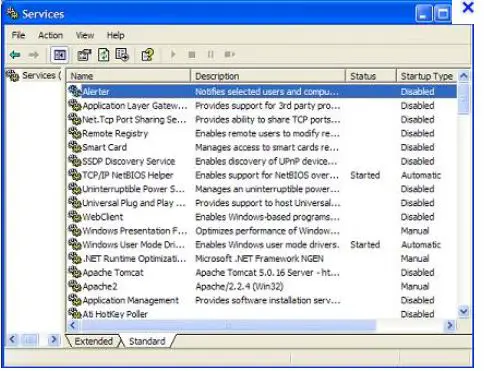Sort by the Name column header
The width and height of the screenshot is (484, 371).
(x=129, y=76)
